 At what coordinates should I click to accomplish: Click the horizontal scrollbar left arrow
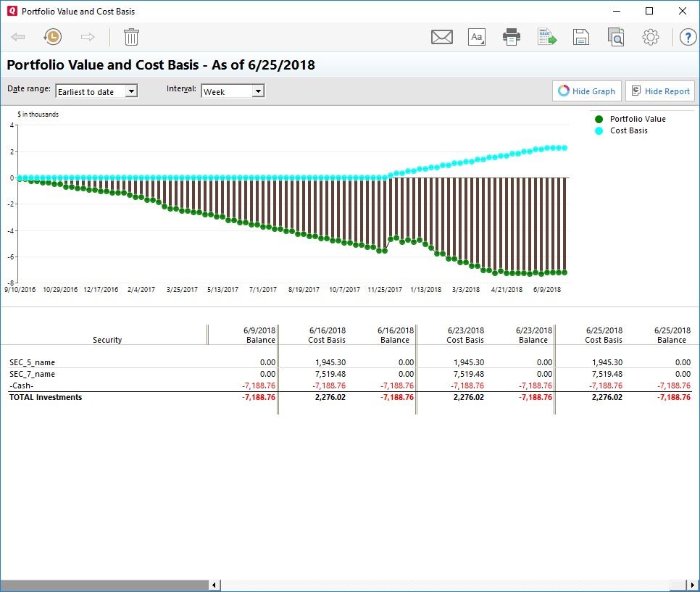[x=215, y=585]
